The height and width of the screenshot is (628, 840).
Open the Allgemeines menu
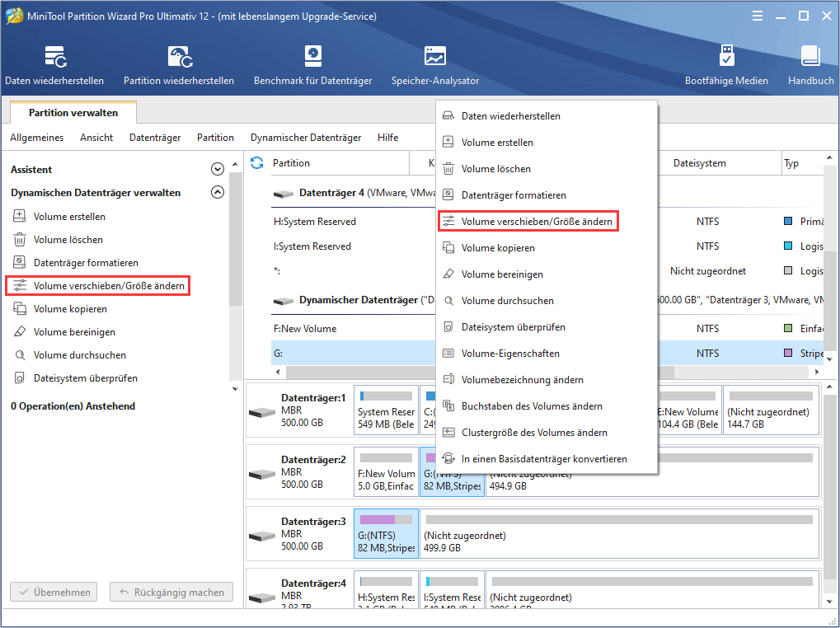point(36,138)
